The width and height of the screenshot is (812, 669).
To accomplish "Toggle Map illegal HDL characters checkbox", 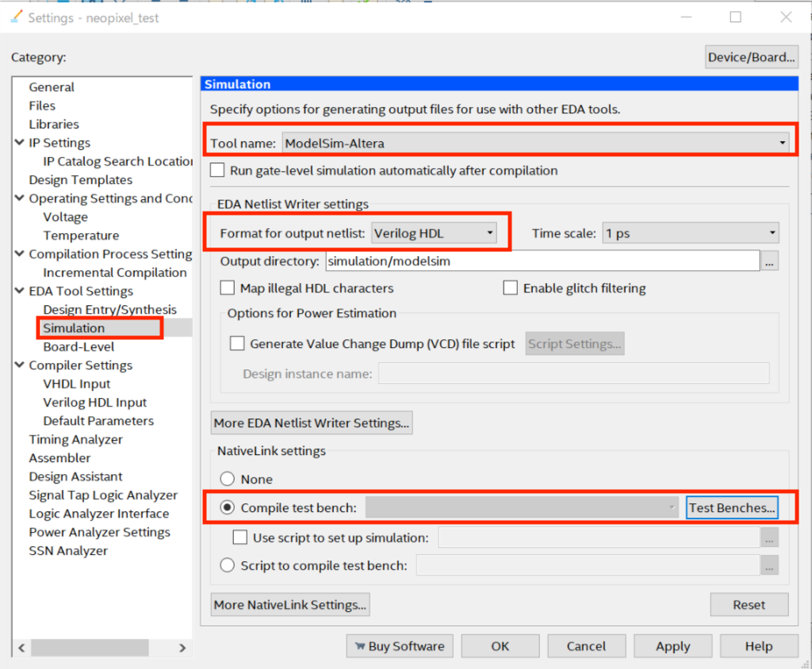I will click(x=228, y=289).
